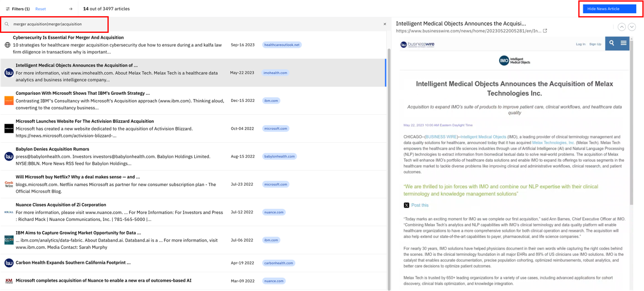Click the X Post this icon
Image resolution: width=644 pixels, height=291 pixels.
406,205
